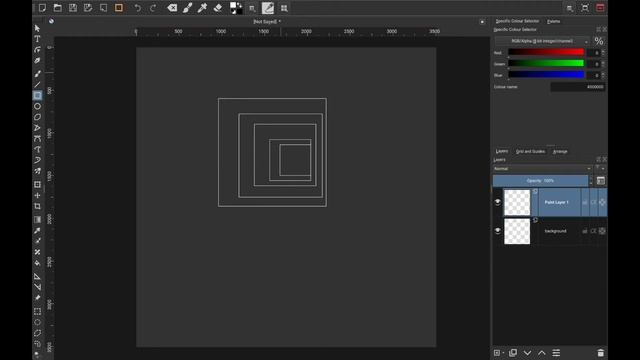Switch to Specific Colour Selector tab

tap(517, 21)
